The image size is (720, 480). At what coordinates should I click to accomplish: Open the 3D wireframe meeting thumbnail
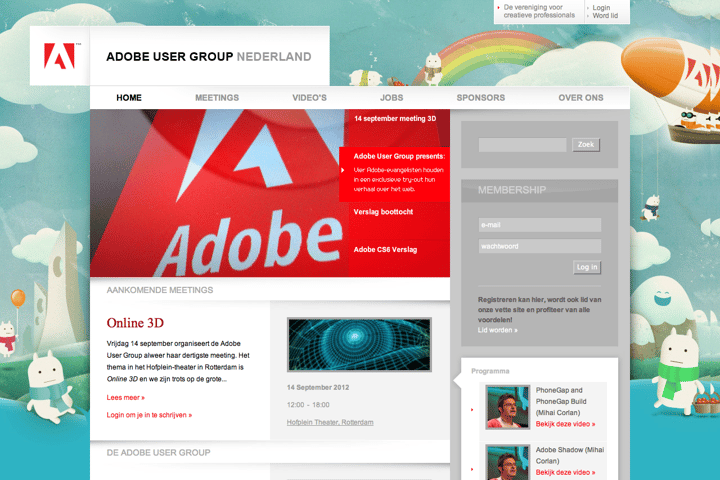[x=359, y=344]
